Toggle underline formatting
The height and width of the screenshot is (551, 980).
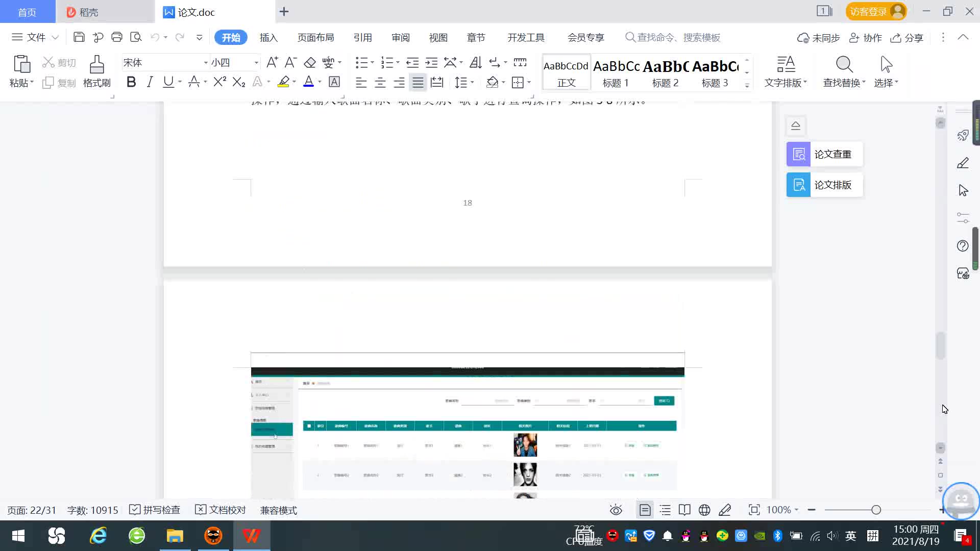click(x=168, y=82)
